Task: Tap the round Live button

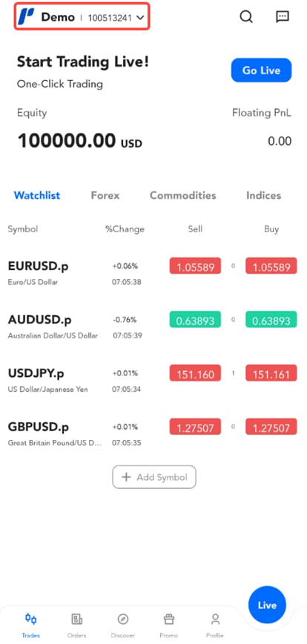Action: [267, 605]
